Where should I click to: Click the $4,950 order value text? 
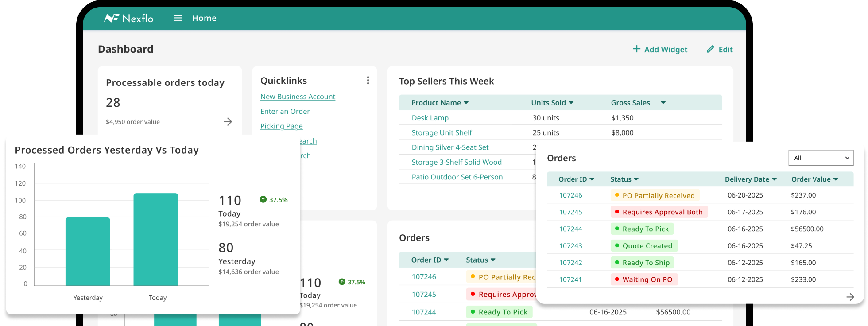click(133, 122)
